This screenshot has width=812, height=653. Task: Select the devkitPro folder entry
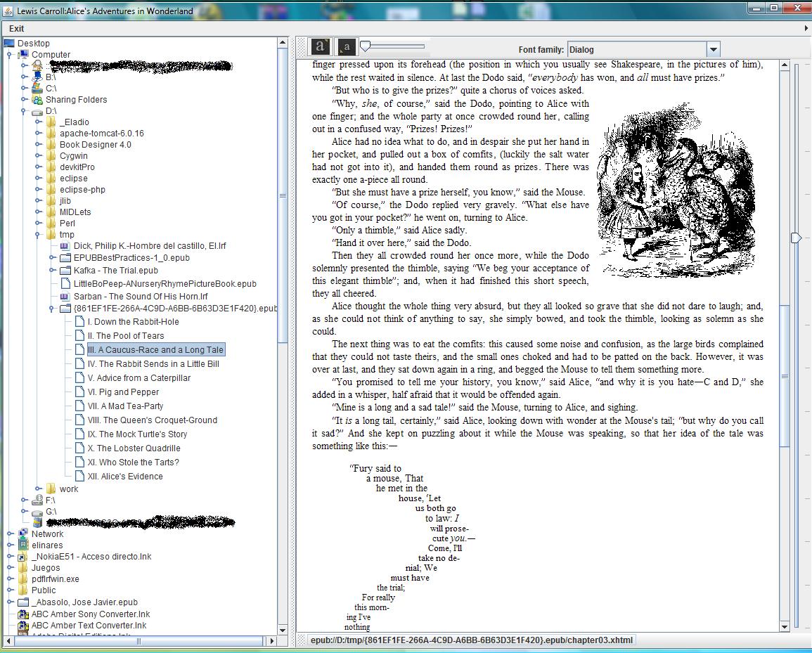click(77, 167)
